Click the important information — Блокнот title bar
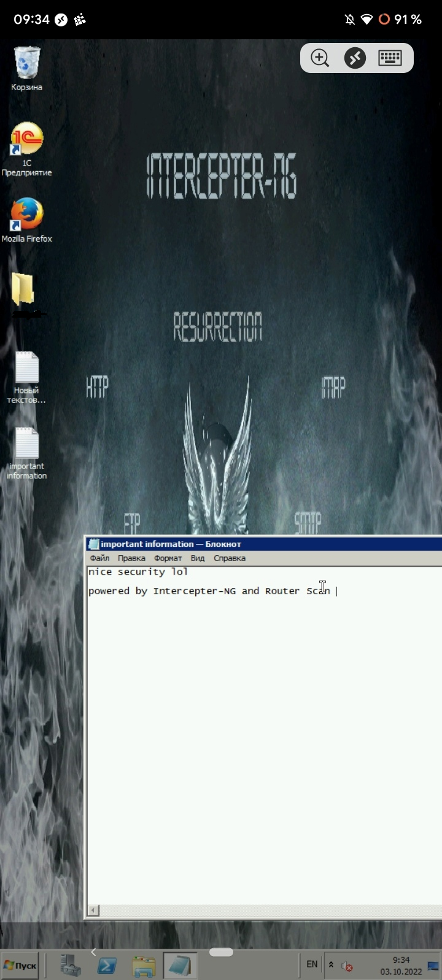The image size is (442, 980). coord(264,544)
